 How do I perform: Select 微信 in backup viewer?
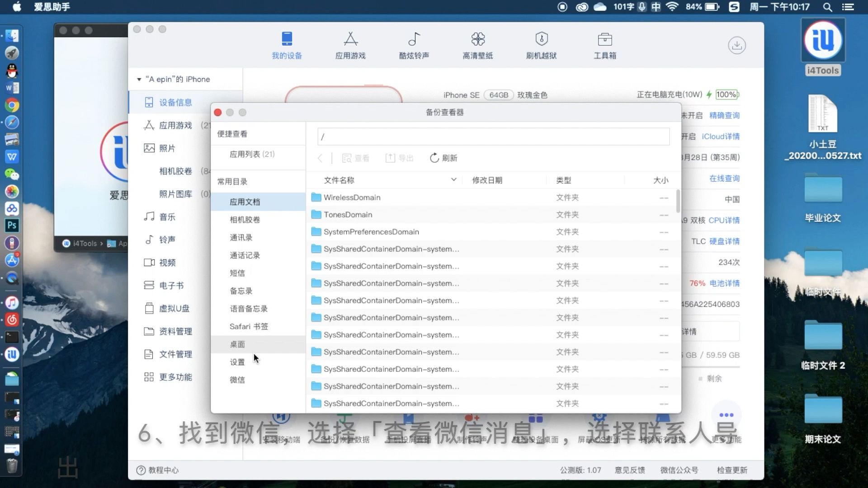[x=237, y=380]
